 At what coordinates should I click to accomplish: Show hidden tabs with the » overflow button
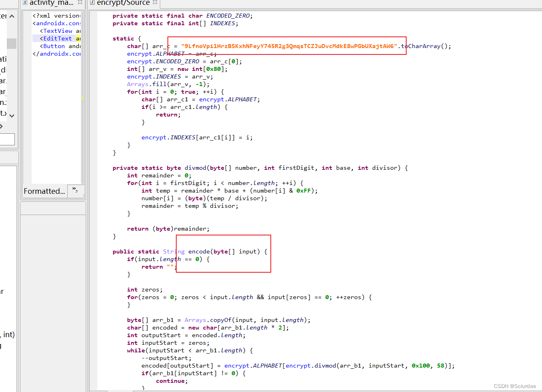[75, 190]
